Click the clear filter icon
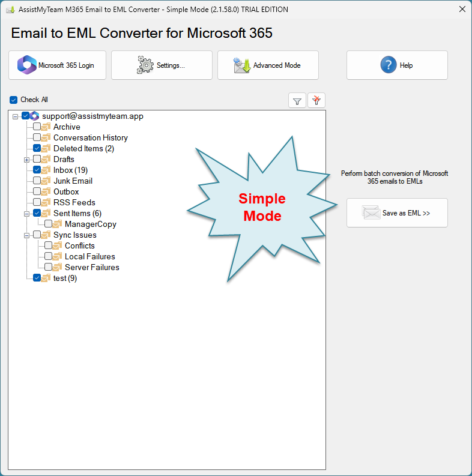Screen dimensions: 472x476 316,101
